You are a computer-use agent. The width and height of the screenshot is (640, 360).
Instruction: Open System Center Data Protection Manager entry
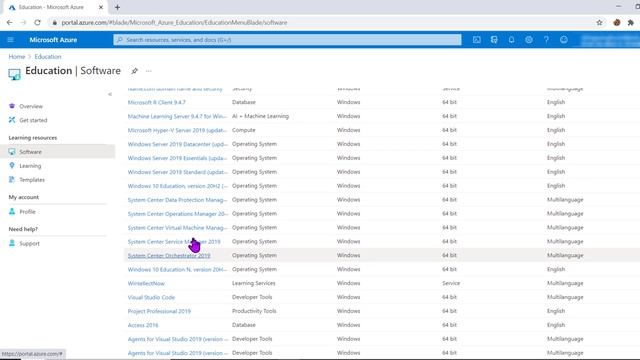point(177,200)
